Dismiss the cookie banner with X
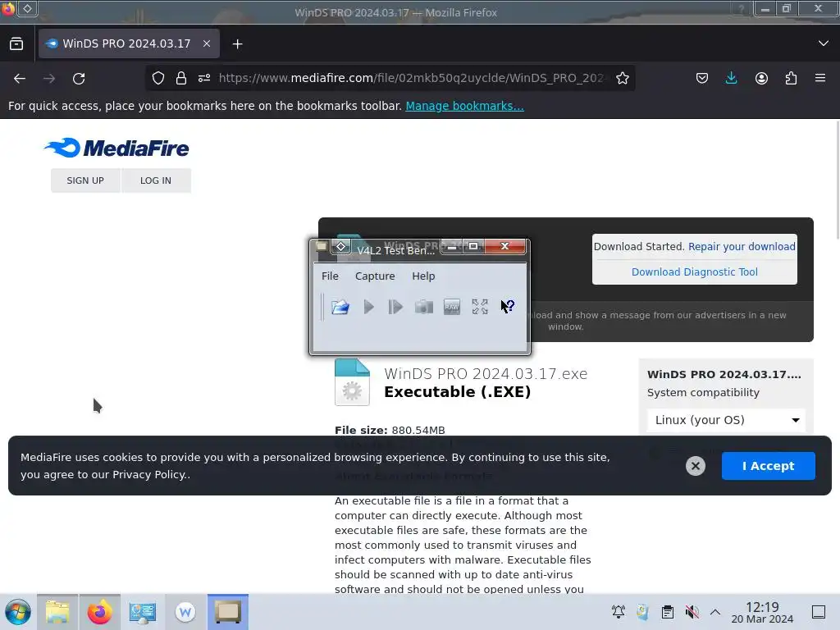 click(696, 466)
